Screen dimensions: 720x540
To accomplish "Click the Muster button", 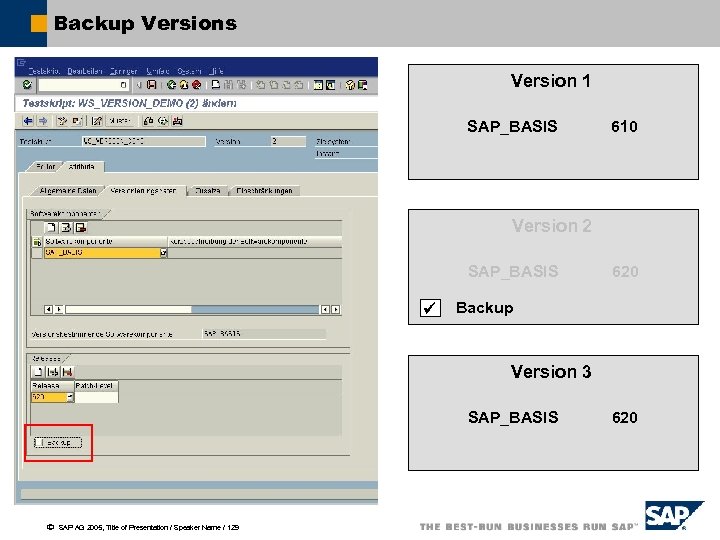I will click(121, 121).
